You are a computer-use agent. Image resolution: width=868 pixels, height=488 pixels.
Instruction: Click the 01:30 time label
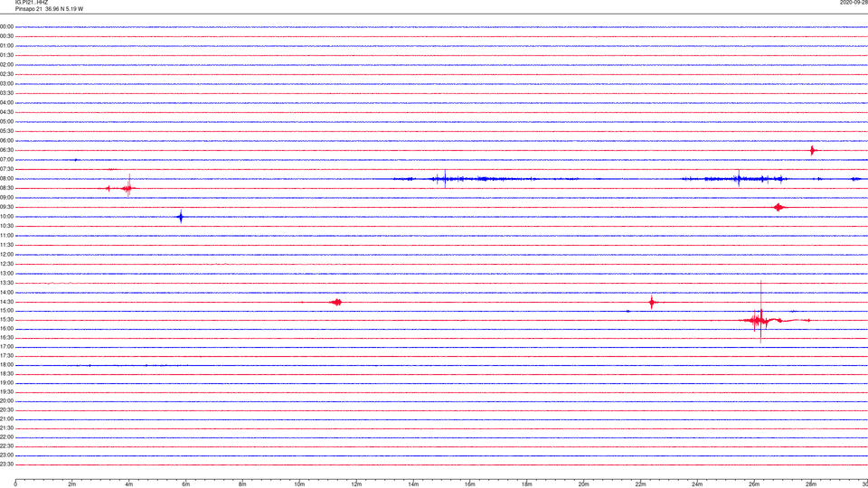tap(6, 55)
